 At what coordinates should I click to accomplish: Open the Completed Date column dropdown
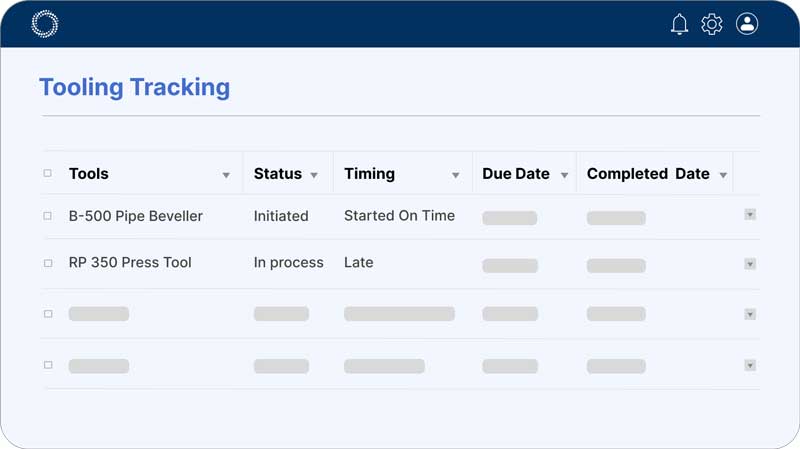coord(722,175)
